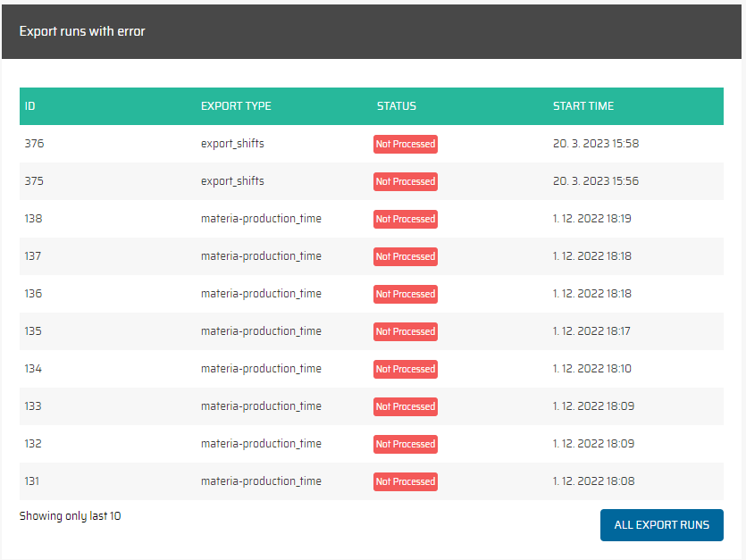Click the 'Export runs with error' title

pyautogui.click(x=82, y=31)
